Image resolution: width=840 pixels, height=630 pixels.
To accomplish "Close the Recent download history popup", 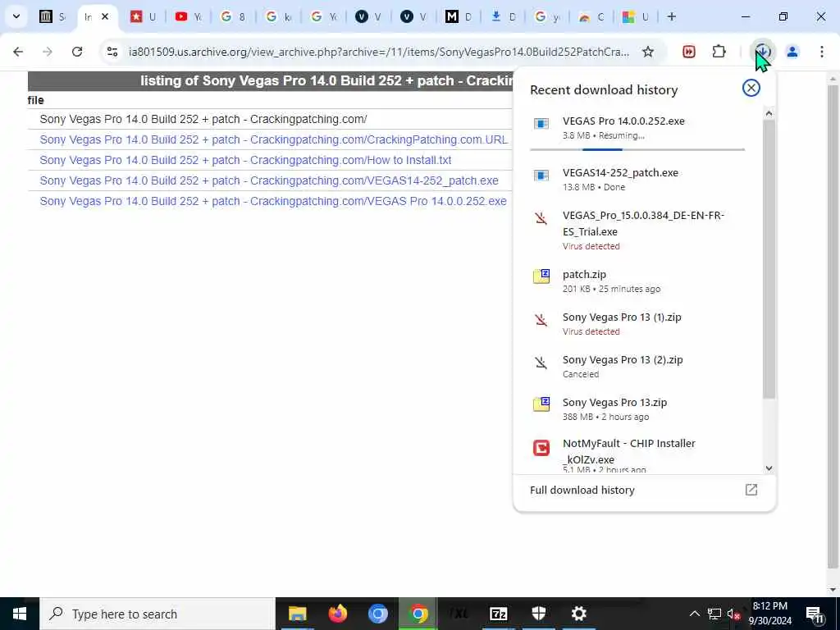I will [x=751, y=88].
